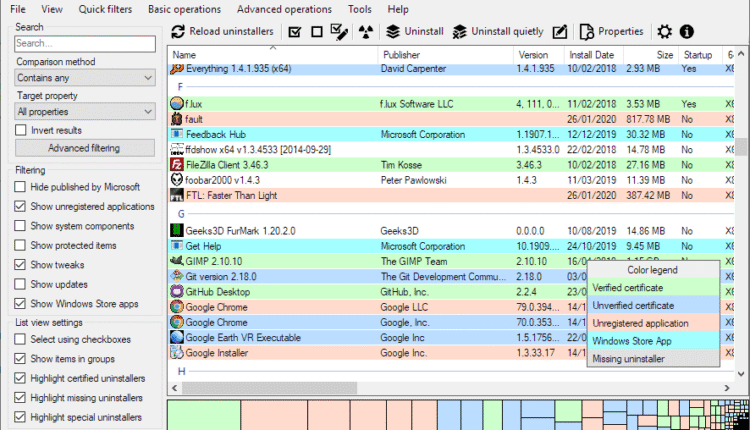Click the Google Earth VR Executable icon

click(177, 337)
